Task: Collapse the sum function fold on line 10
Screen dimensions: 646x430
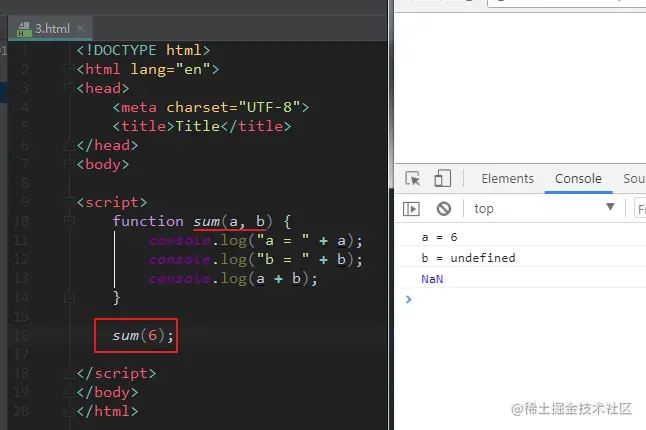Action: [69, 221]
